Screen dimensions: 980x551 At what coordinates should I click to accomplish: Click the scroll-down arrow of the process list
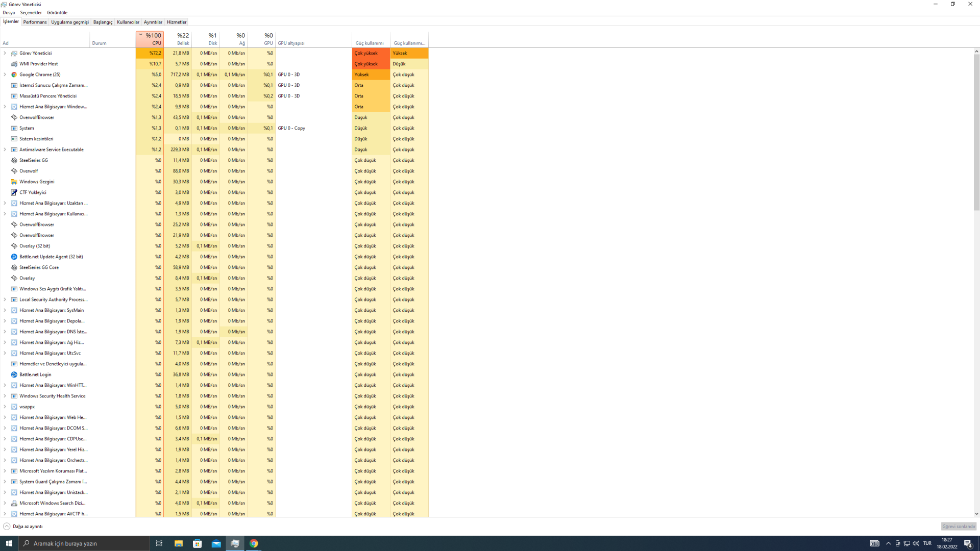tap(976, 514)
